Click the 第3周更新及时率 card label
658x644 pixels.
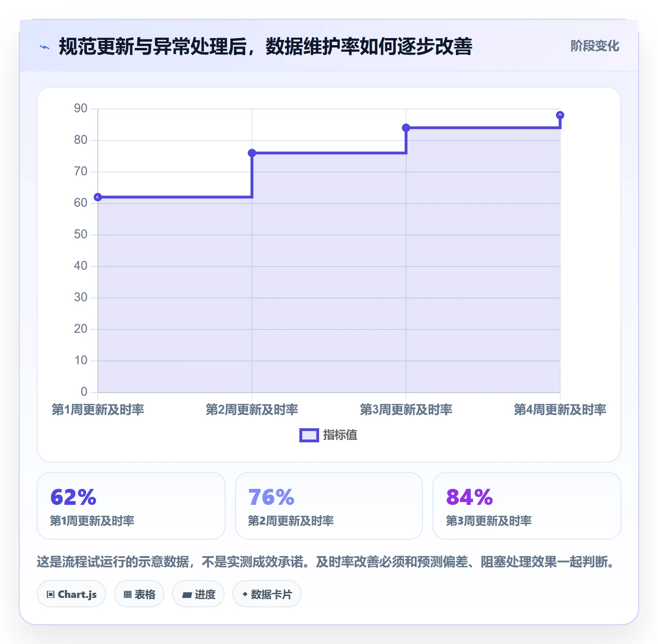(x=488, y=521)
